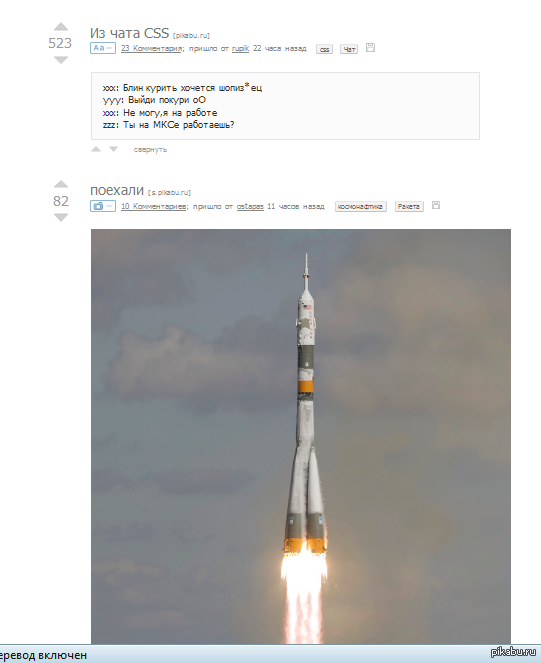The image size is (541, 663).
Task: Toggle the Aa text-post button
Action: coord(103,48)
